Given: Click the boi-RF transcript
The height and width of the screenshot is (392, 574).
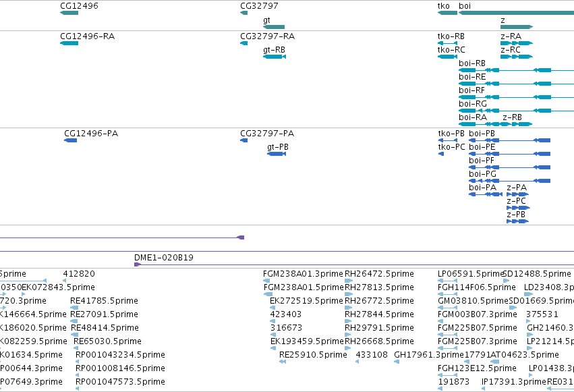Looking at the screenshot, I should (516, 97).
